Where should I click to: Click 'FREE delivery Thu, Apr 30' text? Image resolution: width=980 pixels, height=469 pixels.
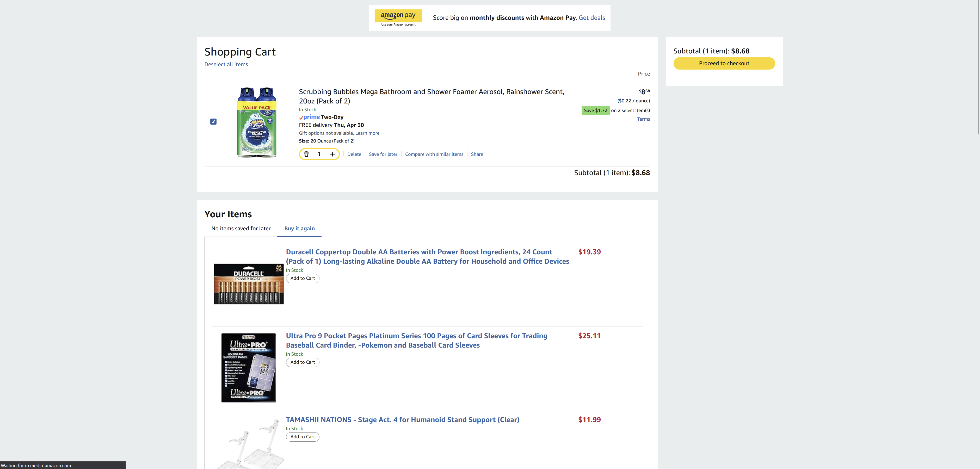click(x=331, y=125)
